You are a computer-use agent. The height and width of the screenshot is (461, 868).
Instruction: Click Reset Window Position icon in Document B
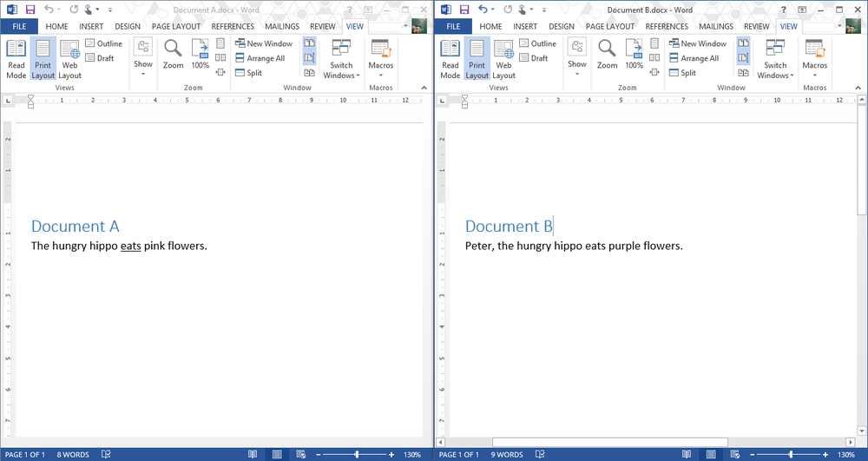[x=744, y=73]
